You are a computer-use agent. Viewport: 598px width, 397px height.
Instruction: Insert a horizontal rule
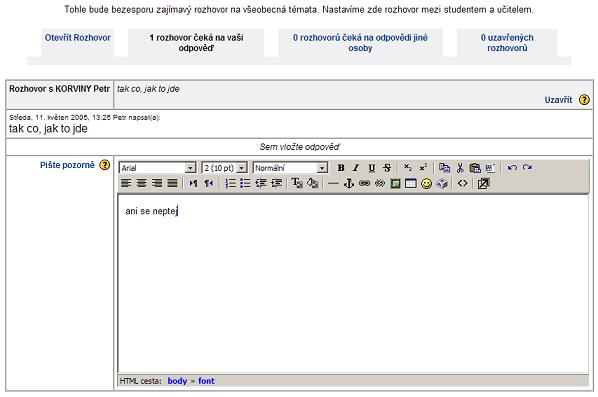coord(333,183)
